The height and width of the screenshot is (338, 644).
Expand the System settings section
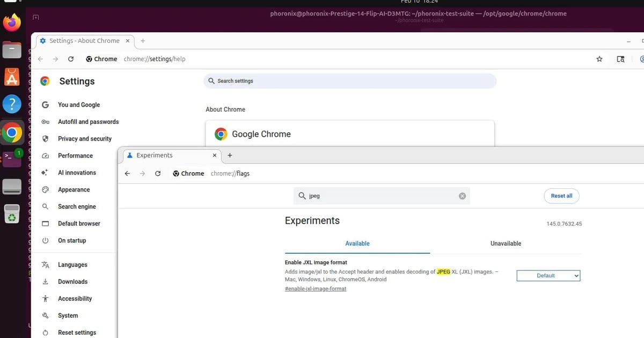(x=68, y=315)
